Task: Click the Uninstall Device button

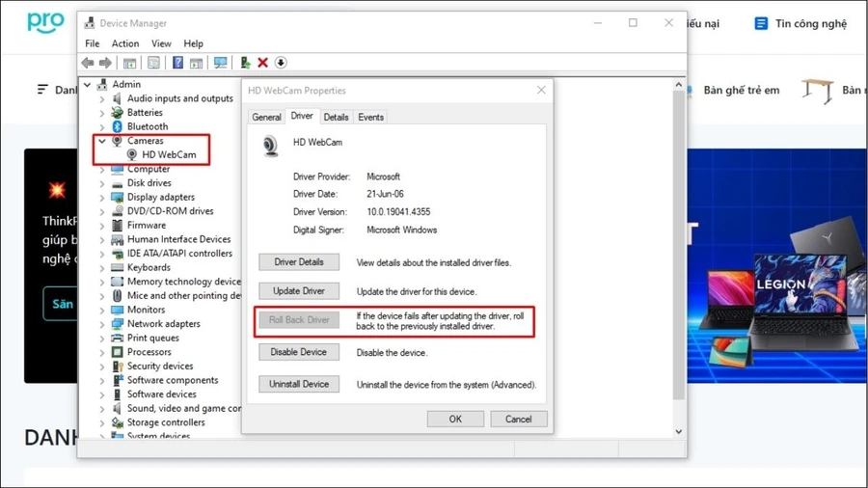Action: [299, 384]
